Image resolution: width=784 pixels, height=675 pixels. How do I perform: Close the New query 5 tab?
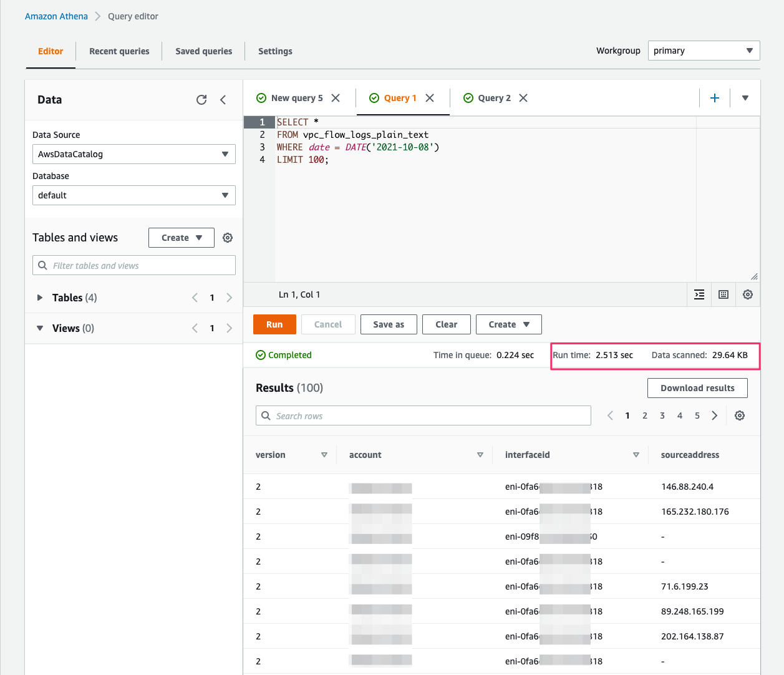click(x=336, y=98)
